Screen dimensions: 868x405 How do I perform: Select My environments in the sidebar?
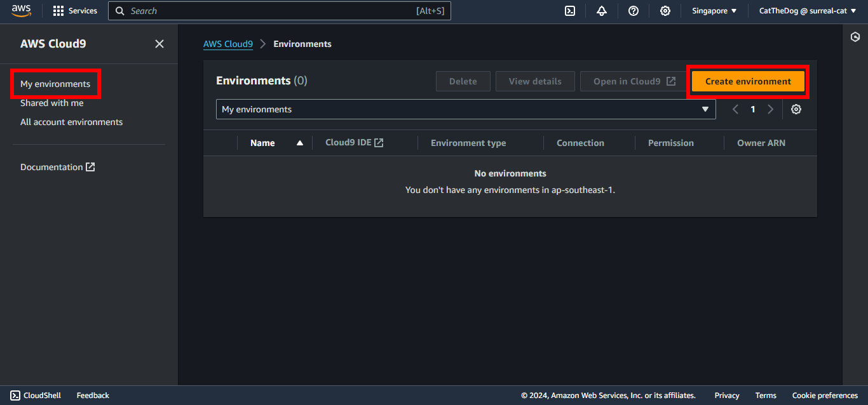point(55,84)
